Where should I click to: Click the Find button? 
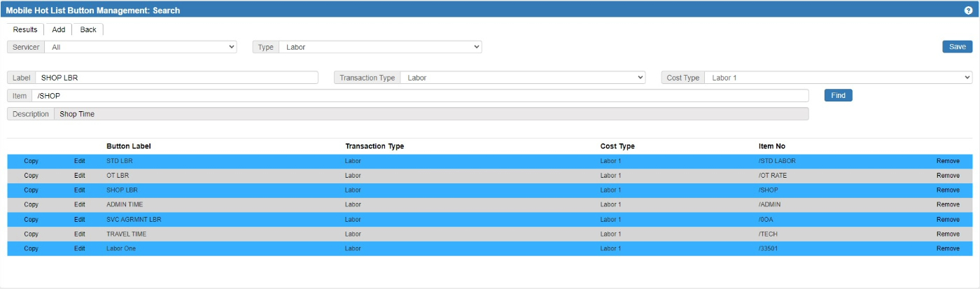point(838,95)
